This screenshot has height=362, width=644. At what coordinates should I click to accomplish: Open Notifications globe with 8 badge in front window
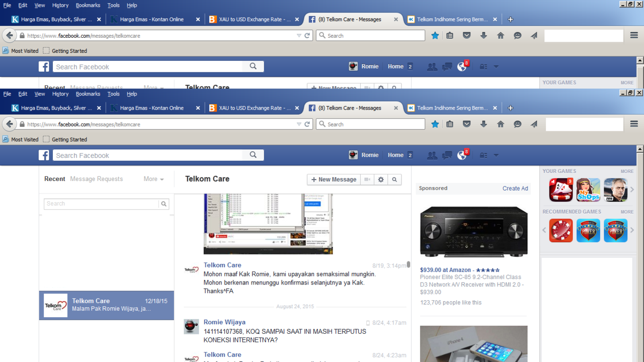tap(462, 155)
